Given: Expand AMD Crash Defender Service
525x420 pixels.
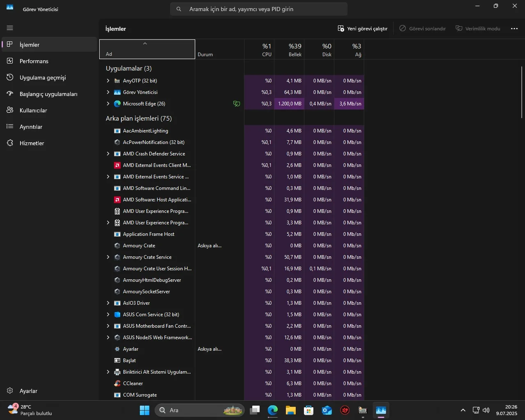Looking at the screenshot, I should click(108, 154).
